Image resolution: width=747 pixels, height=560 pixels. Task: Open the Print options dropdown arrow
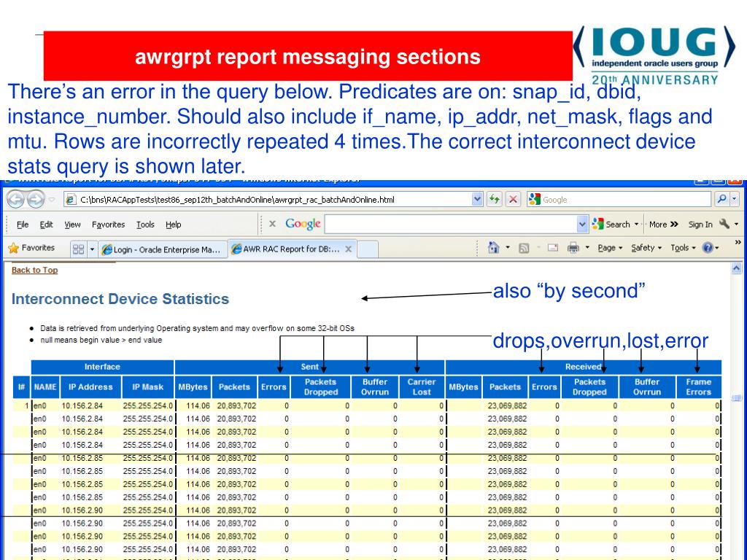[587, 248]
